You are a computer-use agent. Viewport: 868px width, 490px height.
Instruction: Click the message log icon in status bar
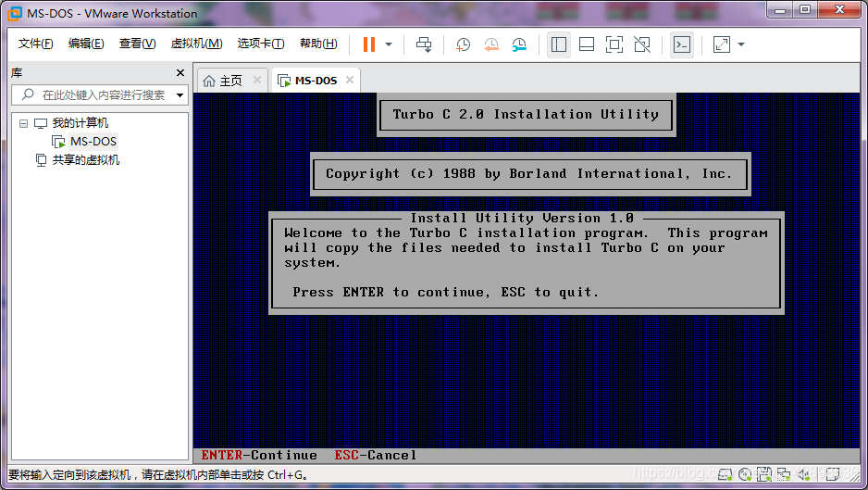(832, 474)
